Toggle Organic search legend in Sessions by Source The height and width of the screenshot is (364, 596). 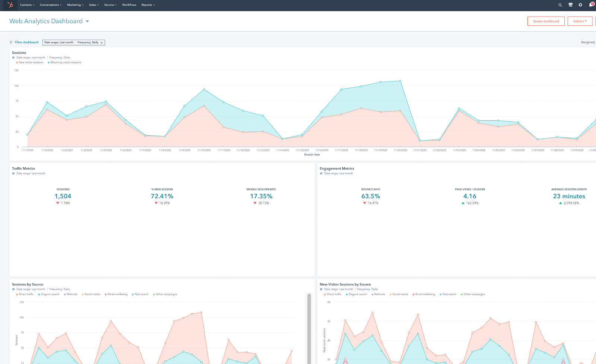(49, 294)
